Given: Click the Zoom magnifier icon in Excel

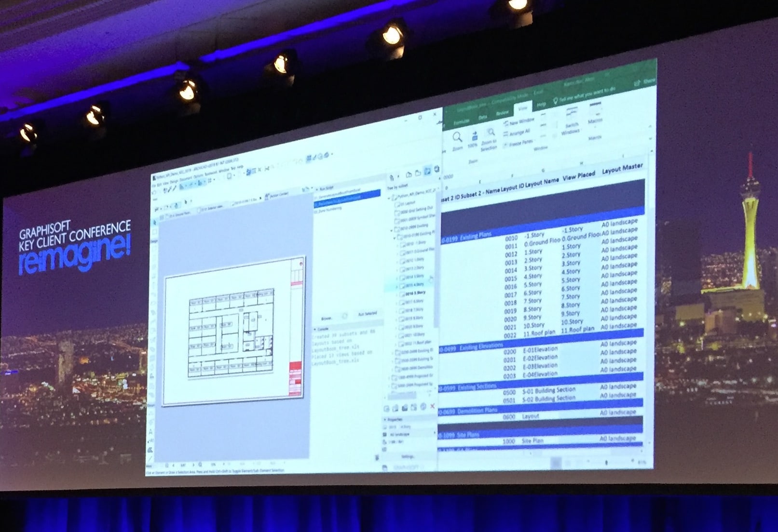Looking at the screenshot, I should (x=457, y=137).
